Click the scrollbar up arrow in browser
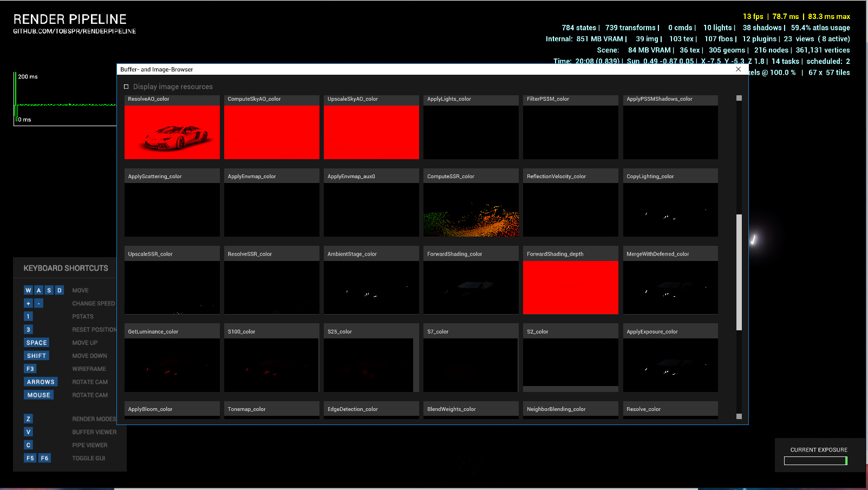The width and height of the screenshot is (868, 490). (x=739, y=98)
